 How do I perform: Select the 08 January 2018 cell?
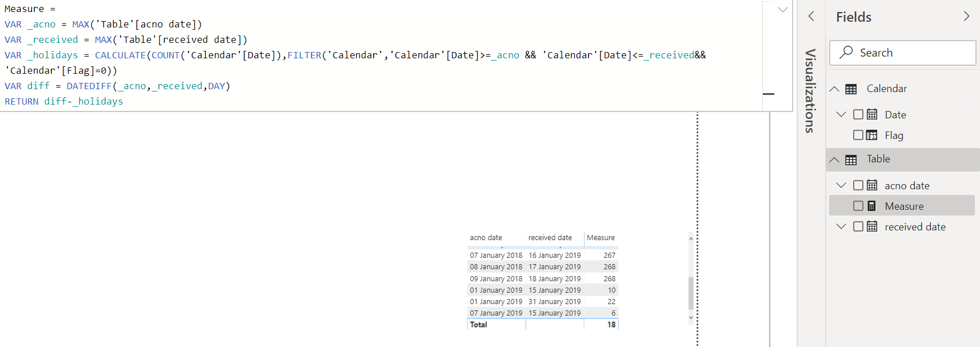coord(496,267)
